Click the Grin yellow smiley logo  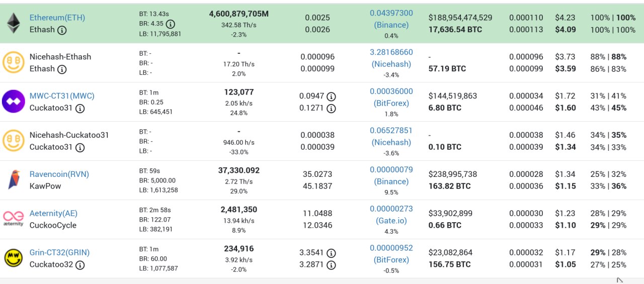14,258
